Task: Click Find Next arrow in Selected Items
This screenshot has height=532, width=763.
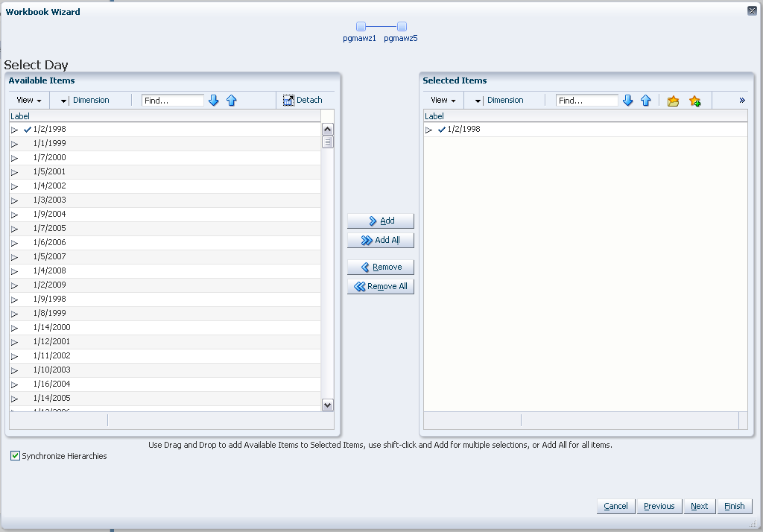Action: [x=627, y=101]
